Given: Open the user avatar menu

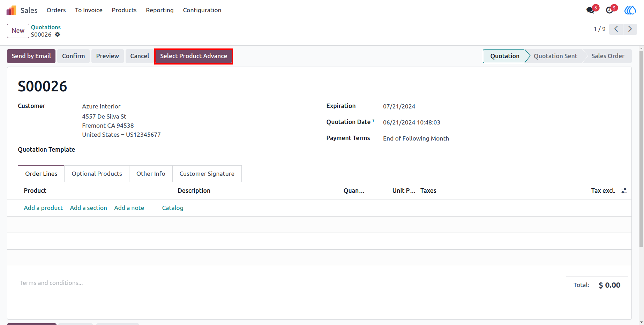Looking at the screenshot, I should (630, 10).
